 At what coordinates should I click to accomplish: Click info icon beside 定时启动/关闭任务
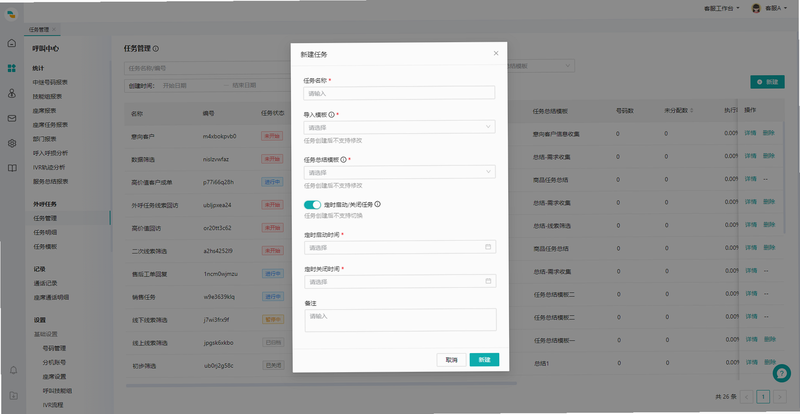tap(378, 204)
